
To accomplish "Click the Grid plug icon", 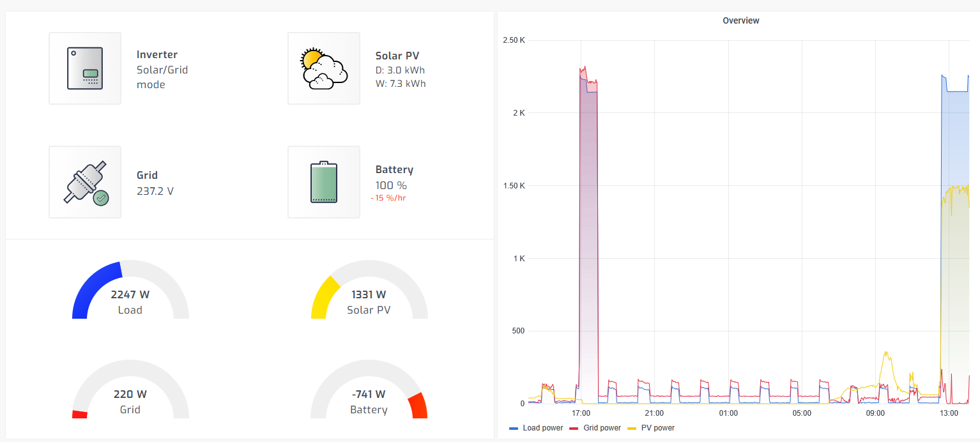I will click(85, 182).
